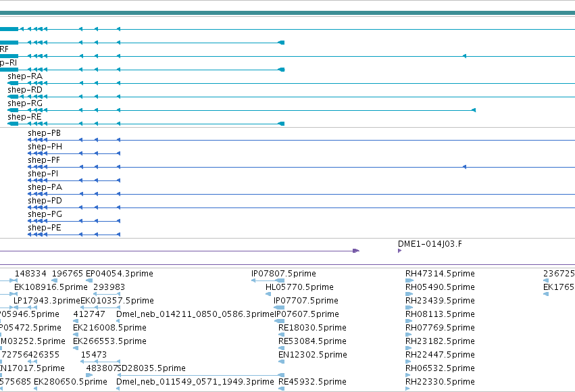Click the EK108916.5prime EST label
This screenshot has width=575, height=392.
point(51,287)
